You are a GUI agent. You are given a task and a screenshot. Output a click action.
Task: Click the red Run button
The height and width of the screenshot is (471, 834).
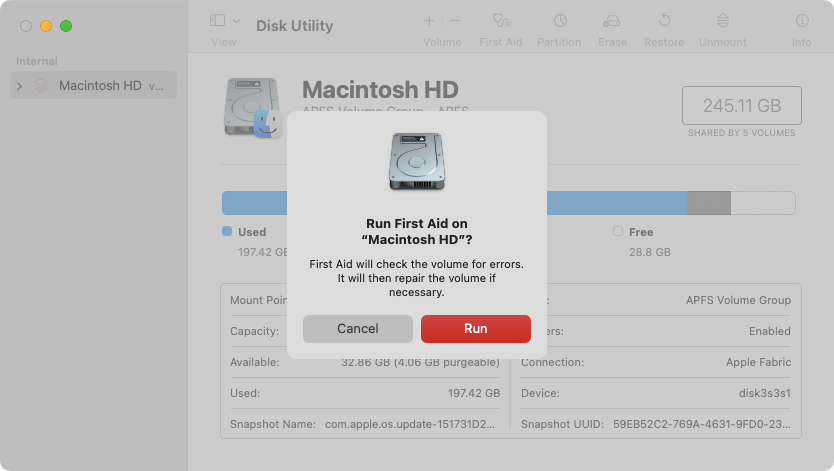point(476,329)
